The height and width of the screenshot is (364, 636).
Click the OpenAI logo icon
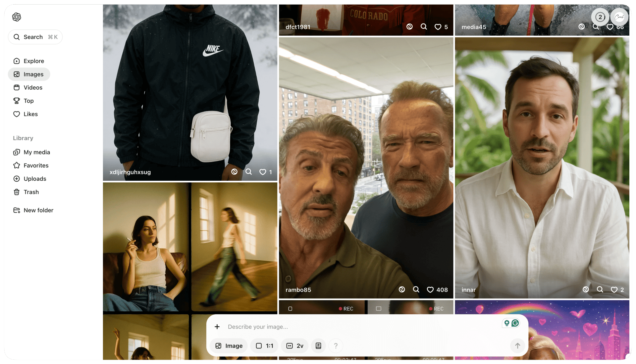17,17
